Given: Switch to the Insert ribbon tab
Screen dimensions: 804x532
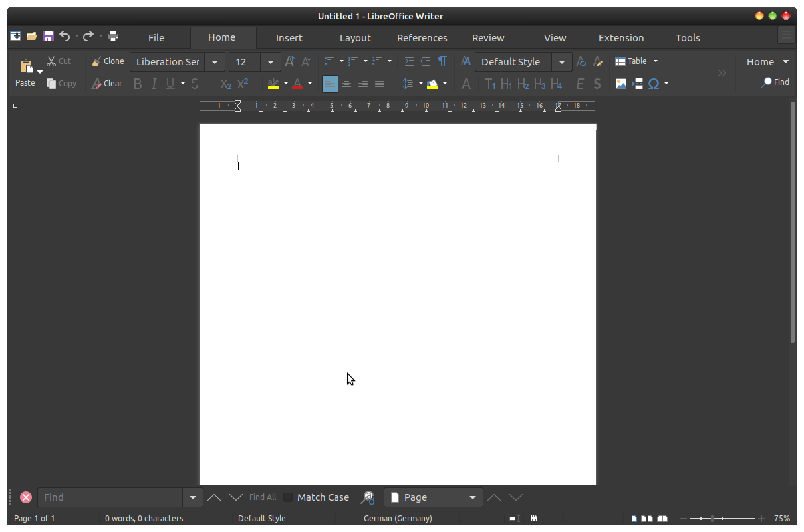Looking at the screenshot, I should (289, 38).
